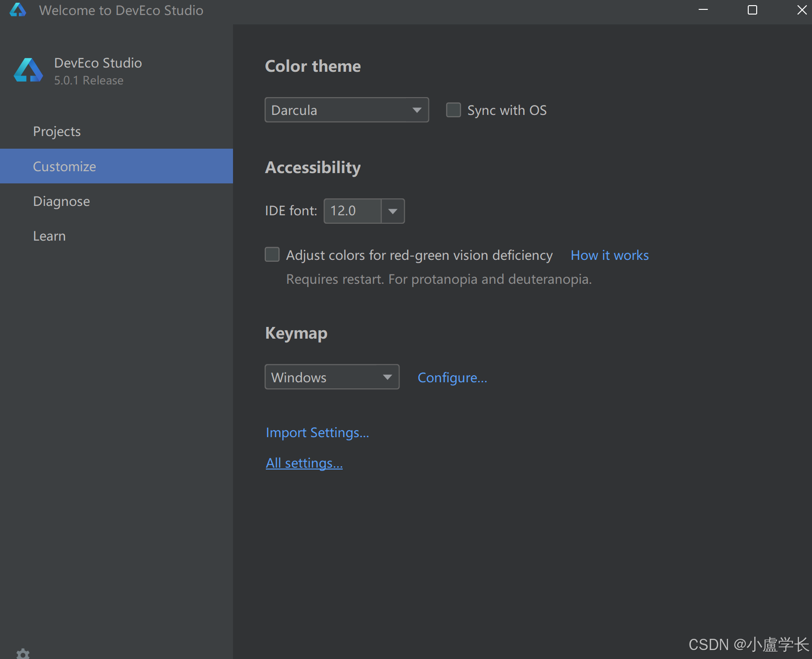812x659 pixels.
Task: Open the How it works link
Action: [x=609, y=255]
